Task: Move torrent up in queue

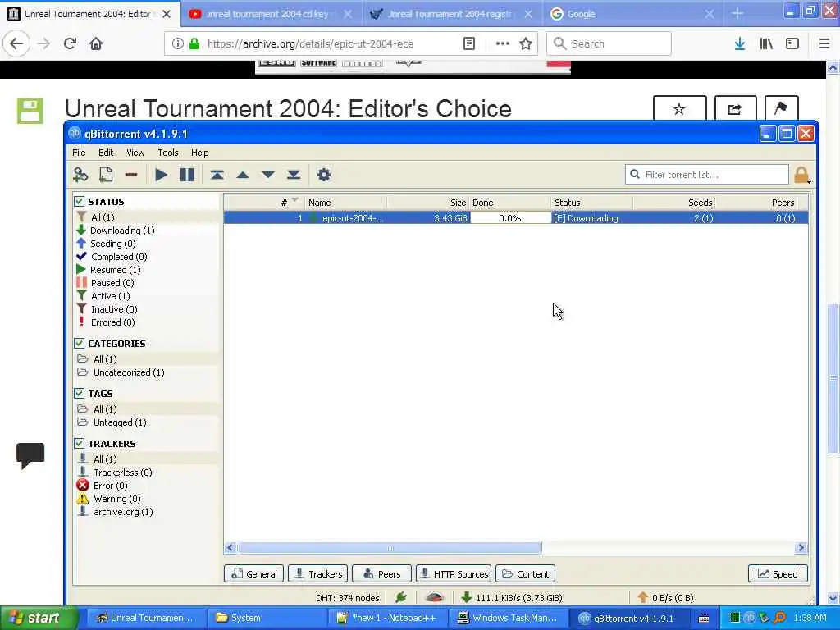Action: (x=243, y=175)
